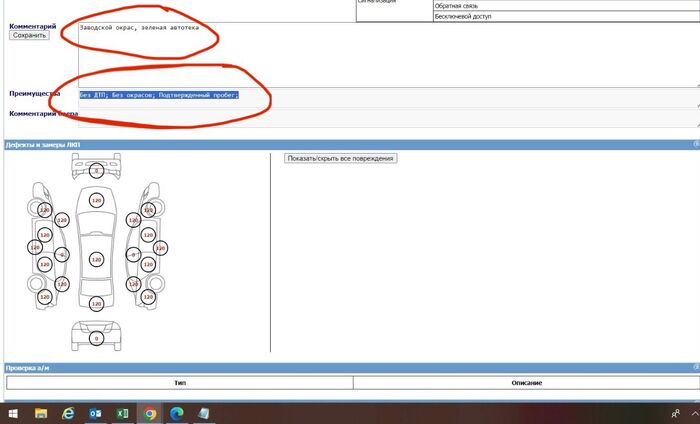Collapse the Проверка а/м section

(696, 367)
